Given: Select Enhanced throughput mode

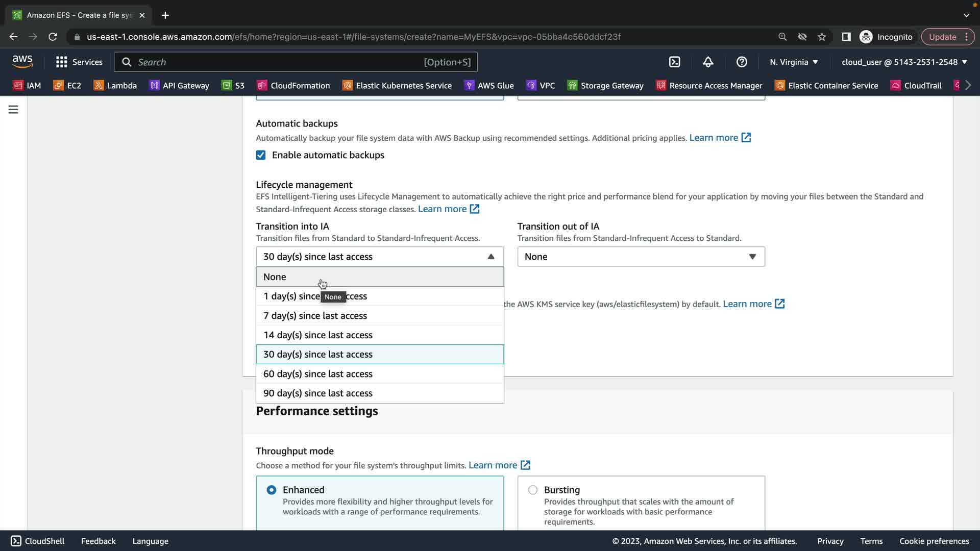Looking at the screenshot, I should point(272,490).
